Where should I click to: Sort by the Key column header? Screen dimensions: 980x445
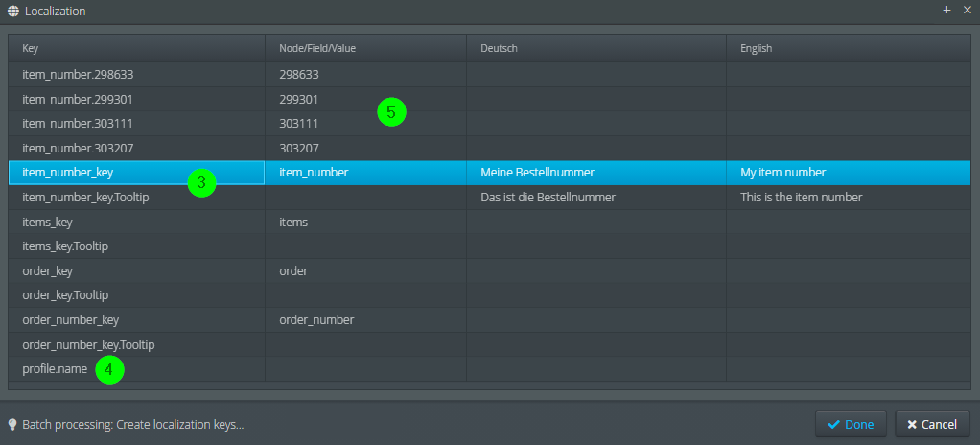coord(136,48)
